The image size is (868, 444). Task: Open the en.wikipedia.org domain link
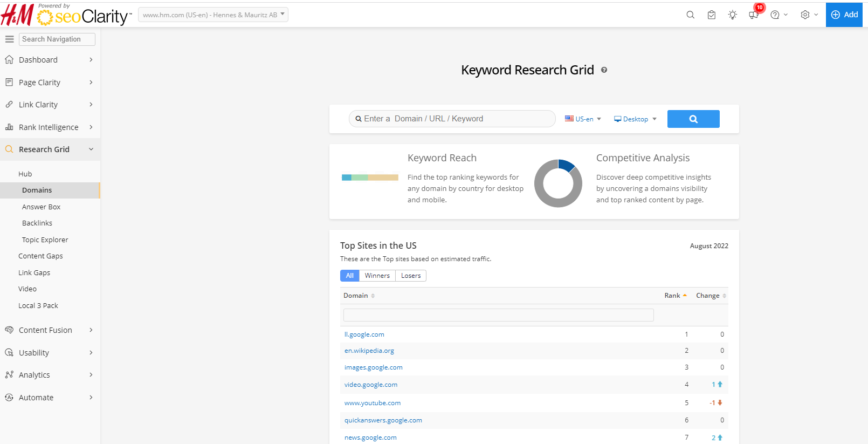click(x=369, y=351)
